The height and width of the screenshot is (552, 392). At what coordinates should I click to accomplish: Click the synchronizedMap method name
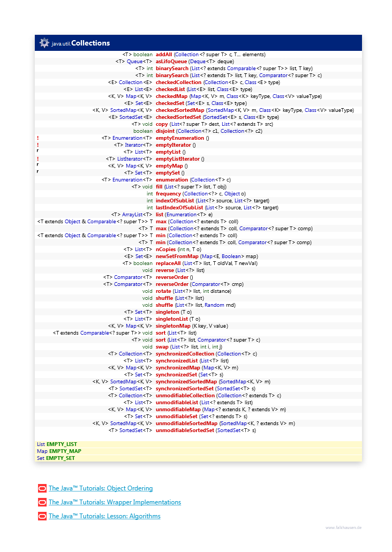pos(178,368)
